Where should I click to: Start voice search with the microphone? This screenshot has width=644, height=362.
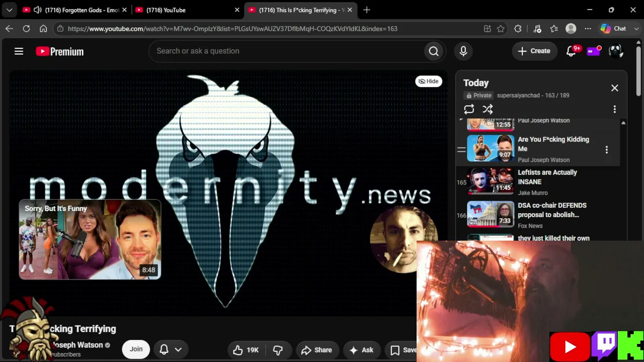463,51
